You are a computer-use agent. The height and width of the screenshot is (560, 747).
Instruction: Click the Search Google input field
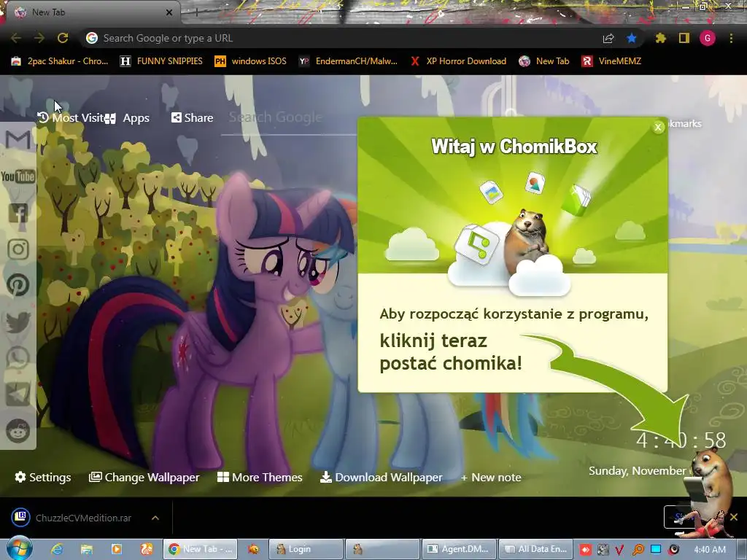click(288, 117)
